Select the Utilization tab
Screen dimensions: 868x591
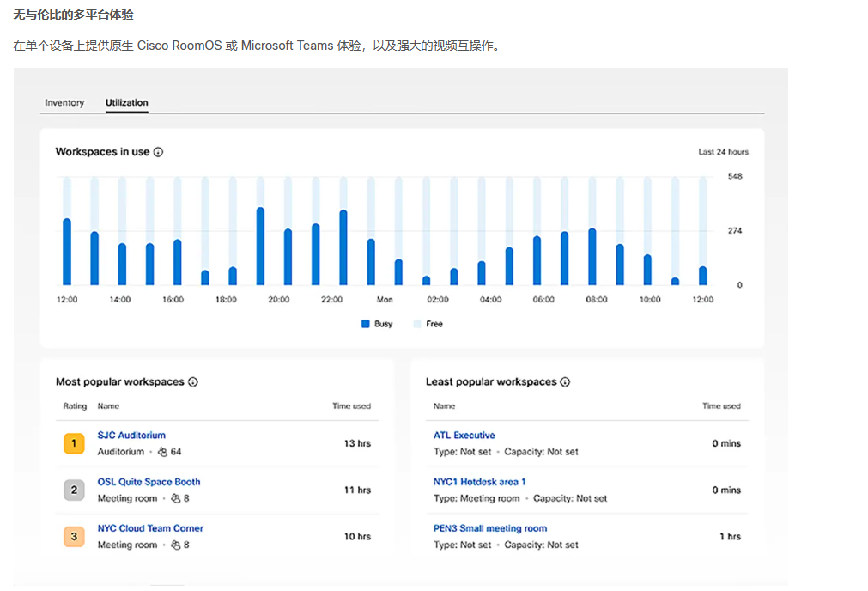[x=127, y=103]
